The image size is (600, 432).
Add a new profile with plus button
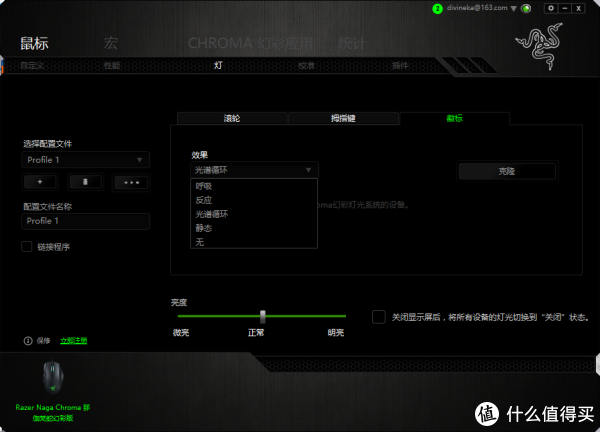[x=40, y=182]
